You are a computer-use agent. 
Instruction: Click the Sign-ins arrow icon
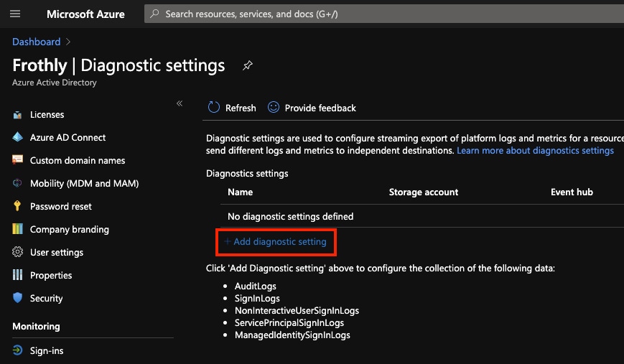point(17,350)
